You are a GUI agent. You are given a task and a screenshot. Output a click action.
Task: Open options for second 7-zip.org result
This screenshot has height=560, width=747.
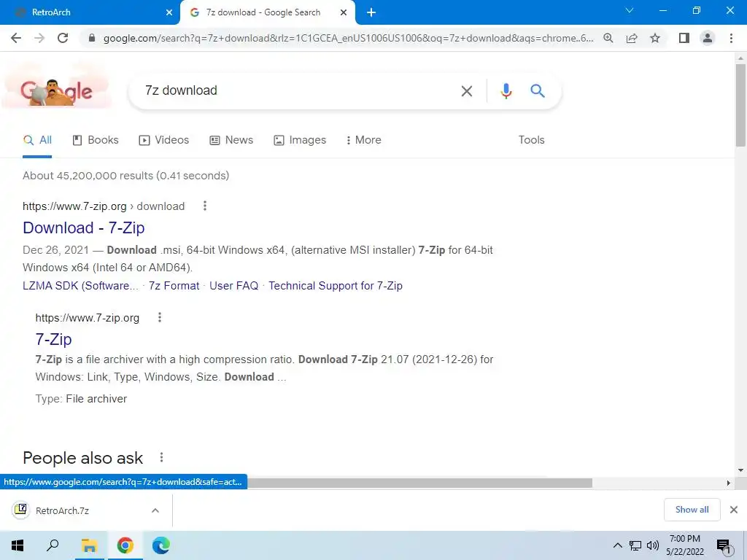160,317
